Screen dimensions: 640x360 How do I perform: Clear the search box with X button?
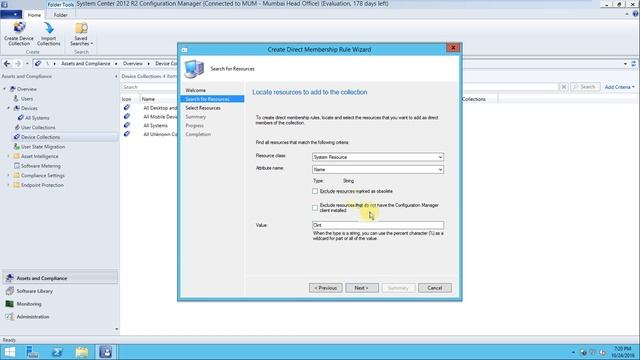click(564, 87)
